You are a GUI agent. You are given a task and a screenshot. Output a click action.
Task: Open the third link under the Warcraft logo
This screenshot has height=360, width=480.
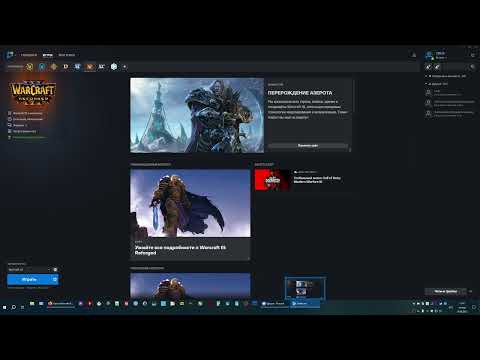tap(19, 125)
